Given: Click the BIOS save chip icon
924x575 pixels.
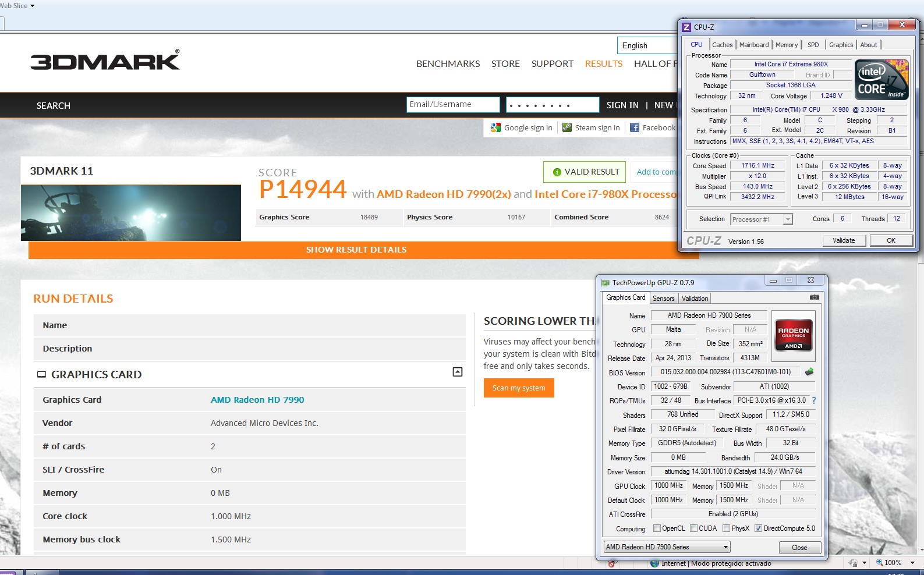Looking at the screenshot, I should point(809,372).
